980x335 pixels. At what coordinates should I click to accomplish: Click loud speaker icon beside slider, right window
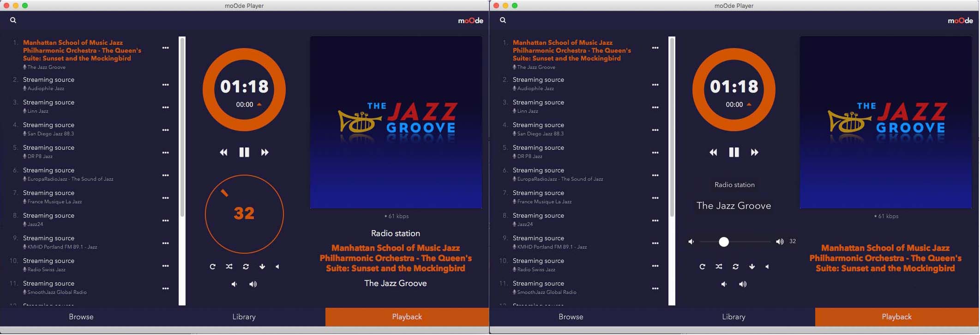coord(780,242)
